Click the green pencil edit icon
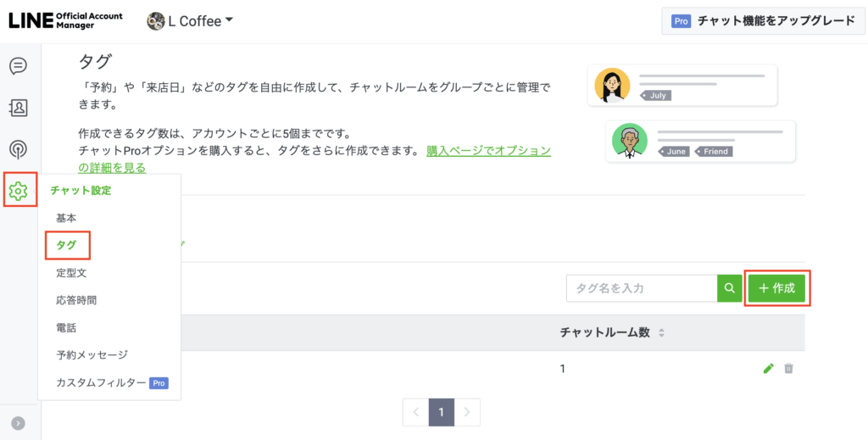The image size is (868, 440). (768, 369)
